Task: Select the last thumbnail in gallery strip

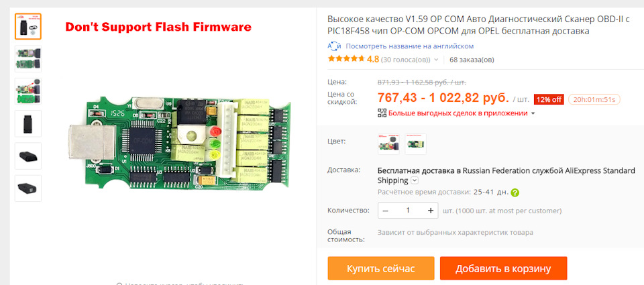Action: (x=28, y=188)
